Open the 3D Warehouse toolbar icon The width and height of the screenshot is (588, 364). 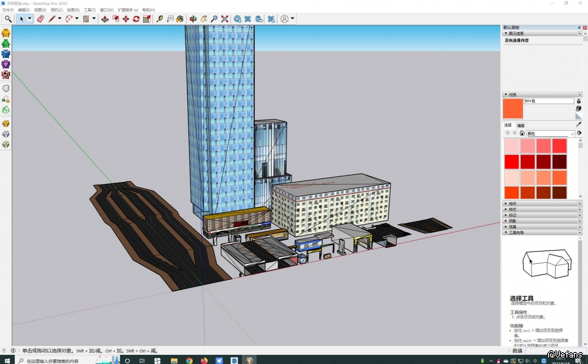click(237, 19)
